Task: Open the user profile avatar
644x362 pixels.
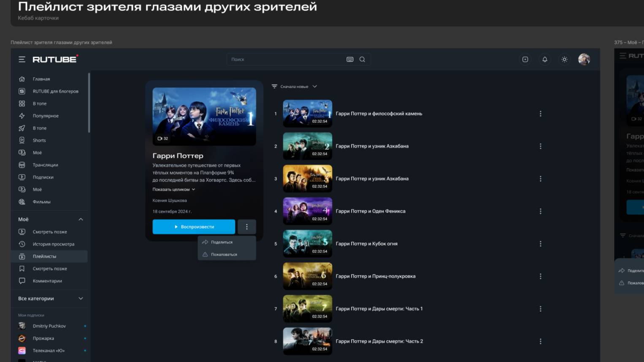Action: (584, 59)
